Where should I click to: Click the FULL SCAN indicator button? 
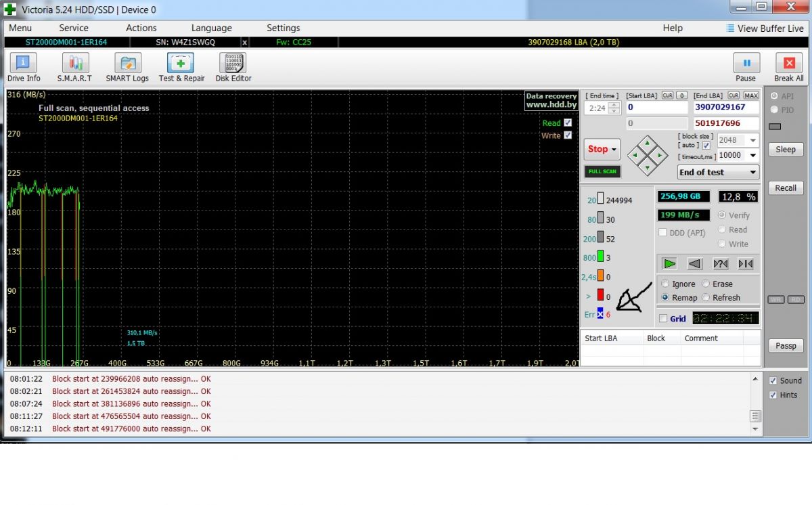[x=602, y=171]
